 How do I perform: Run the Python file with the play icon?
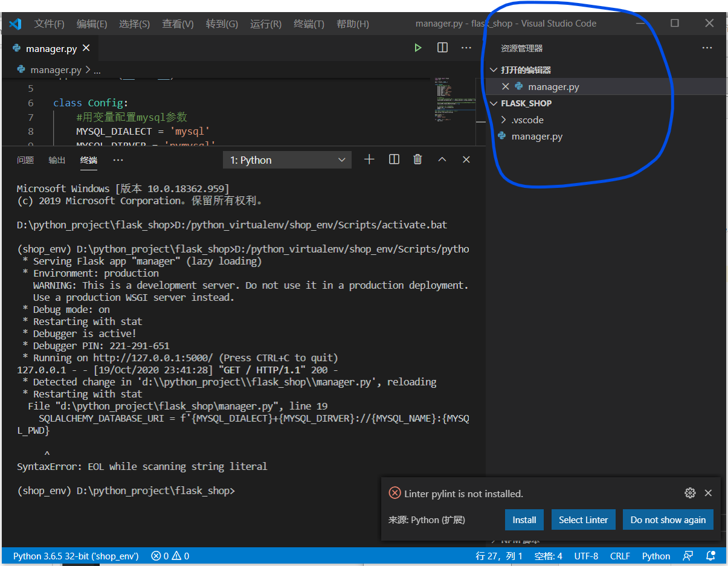coord(417,48)
